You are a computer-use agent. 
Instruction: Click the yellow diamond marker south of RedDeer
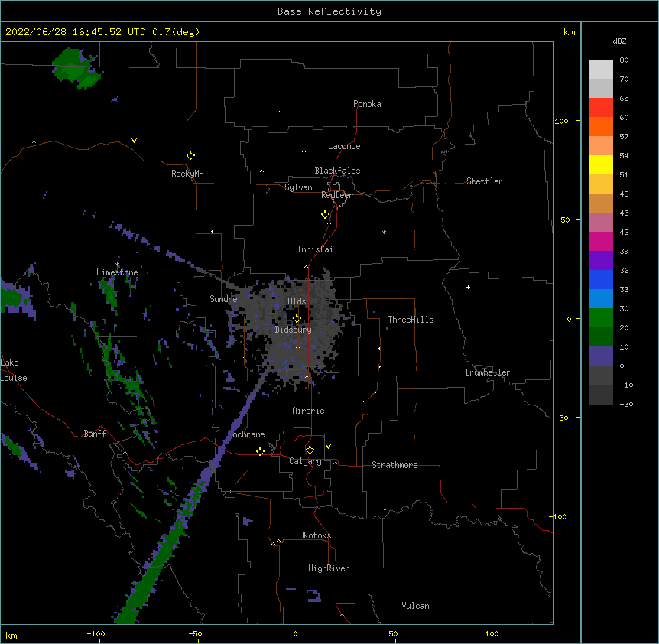tap(325, 214)
